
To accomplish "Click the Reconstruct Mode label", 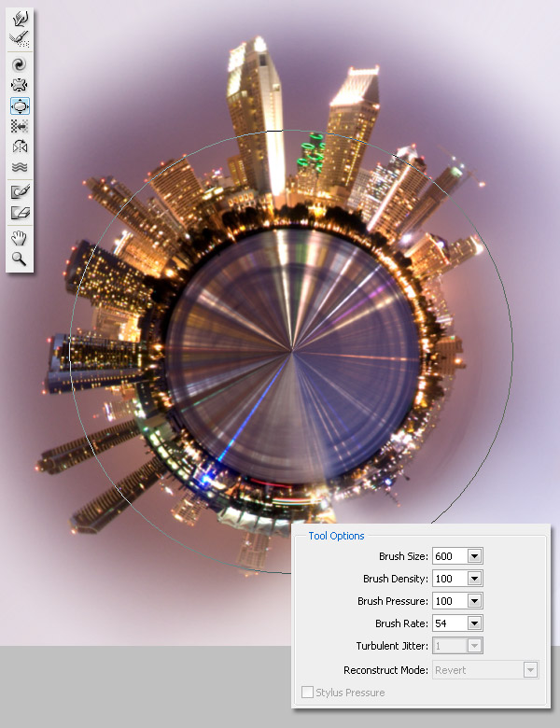I will [x=385, y=670].
